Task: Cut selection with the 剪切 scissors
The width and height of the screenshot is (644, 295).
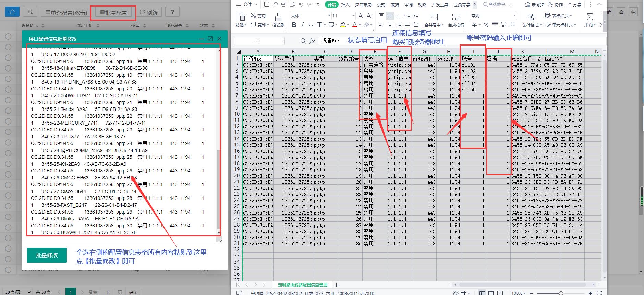Action: 258,16
